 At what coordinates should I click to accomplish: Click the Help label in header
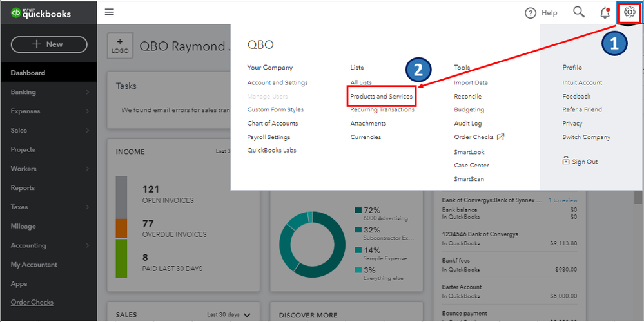(x=549, y=13)
